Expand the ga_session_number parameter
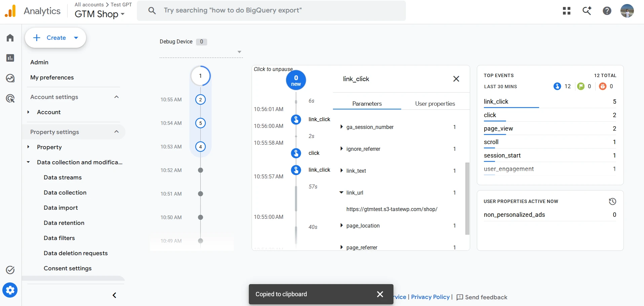644x306 pixels. 341,127
